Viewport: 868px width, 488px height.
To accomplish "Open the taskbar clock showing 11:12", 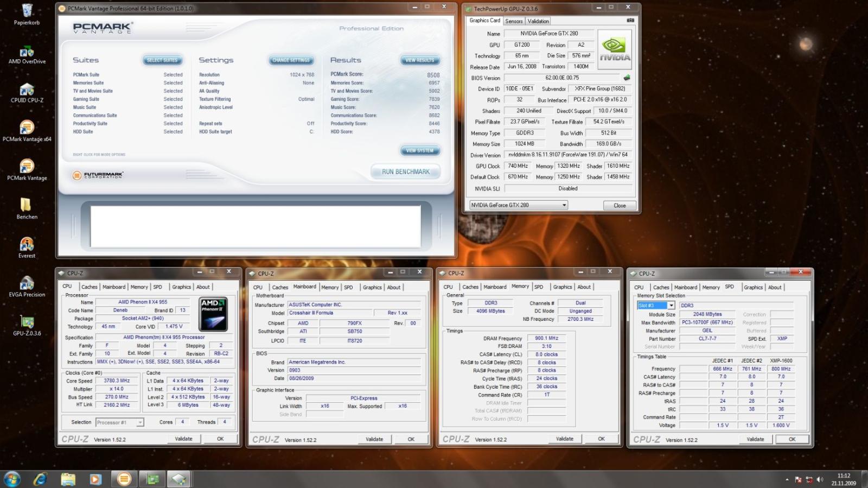I will (x=844, y=479).
